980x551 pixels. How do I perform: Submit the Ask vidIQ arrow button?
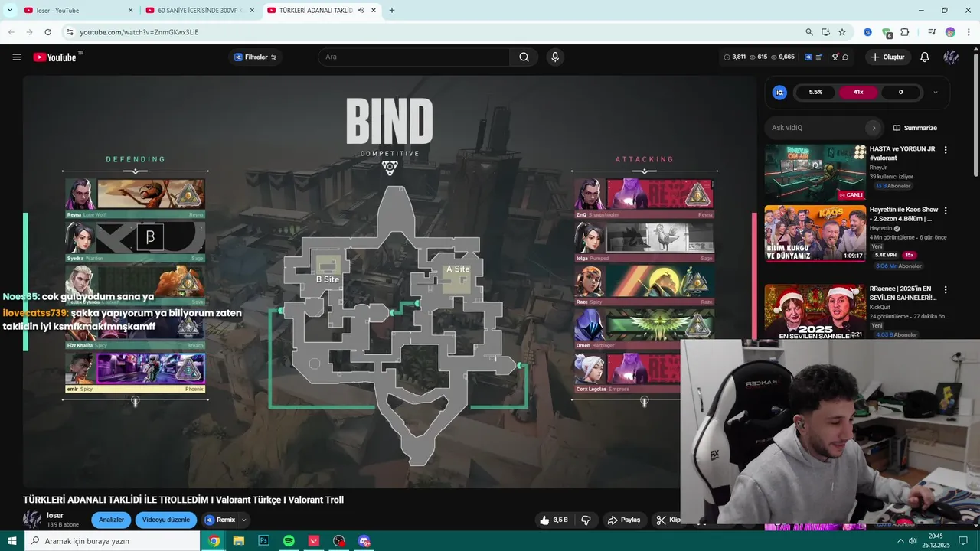point(873,128)
